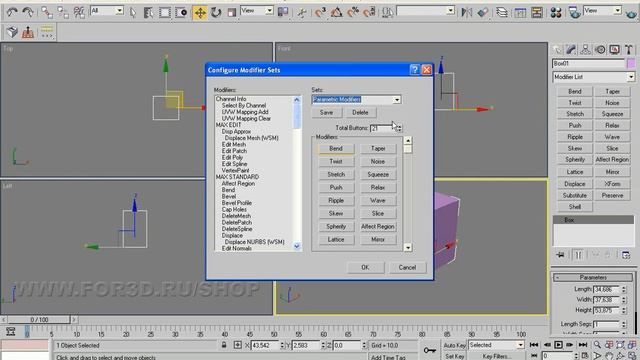The image size is (640, 360).
Task: Open the Curve Editor icon
Action: (520, 12)
